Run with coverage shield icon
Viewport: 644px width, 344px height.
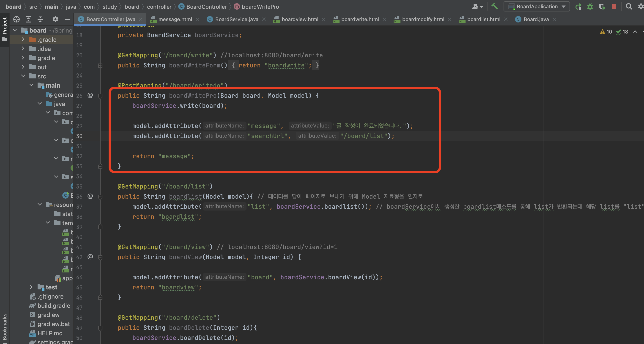click(602, 6)
